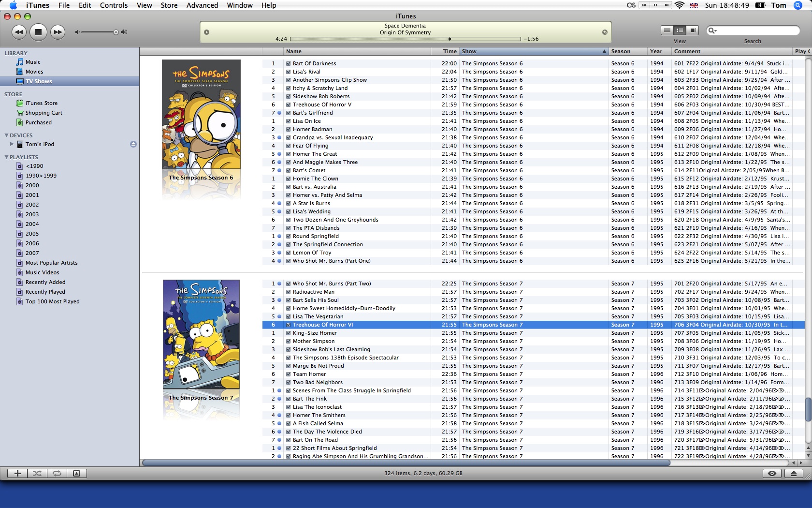Image resolution: width=812 pixels, height=508 pixels.
Task: Uncheck King-Size Homer checkbox
Action: point(289,333)
